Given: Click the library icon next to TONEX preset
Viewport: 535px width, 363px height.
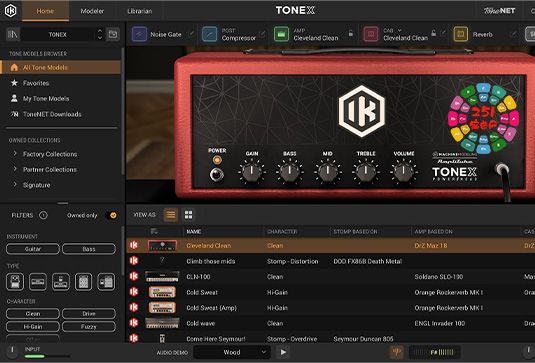Looking at the screenshot, I should click(13, 34).
